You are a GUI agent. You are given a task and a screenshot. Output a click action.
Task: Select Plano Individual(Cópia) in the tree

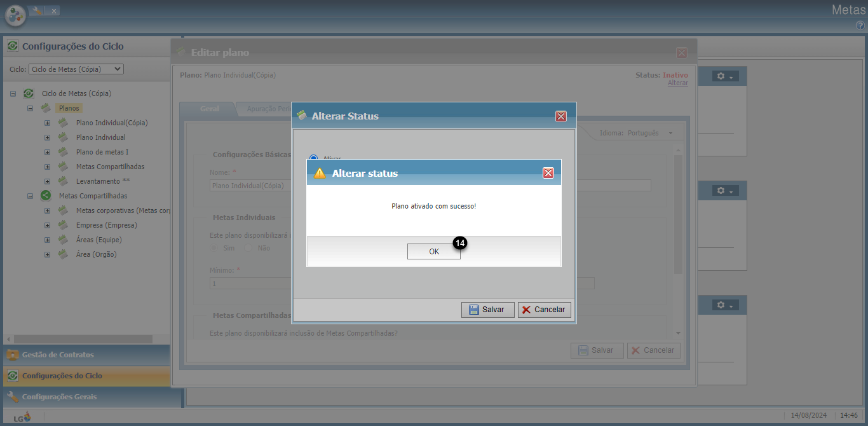coord(112,123)
